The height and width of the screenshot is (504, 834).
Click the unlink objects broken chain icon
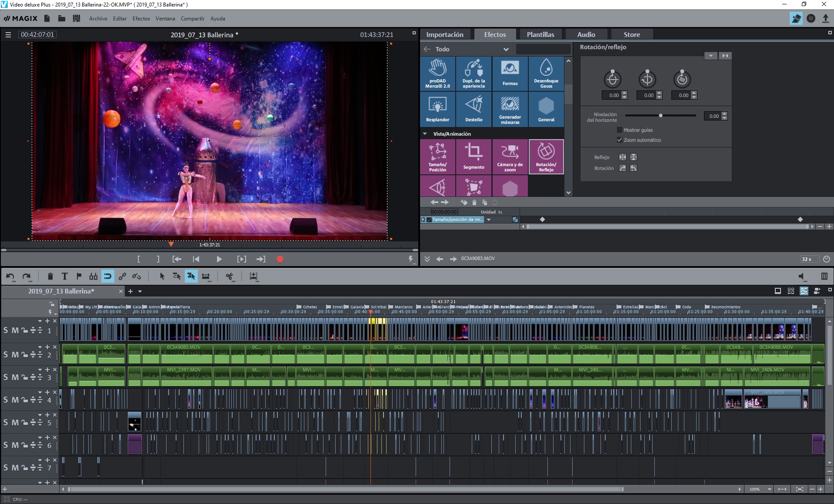tap(137, 276)
